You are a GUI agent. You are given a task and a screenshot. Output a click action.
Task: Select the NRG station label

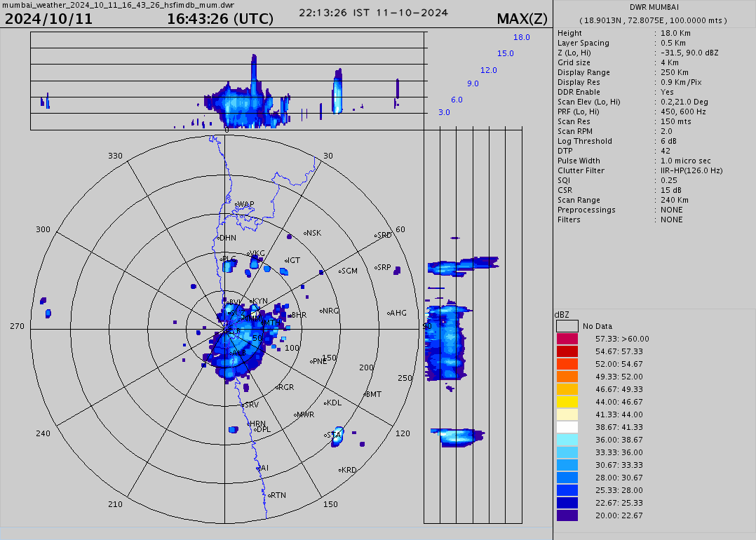(x=331, y=311)
